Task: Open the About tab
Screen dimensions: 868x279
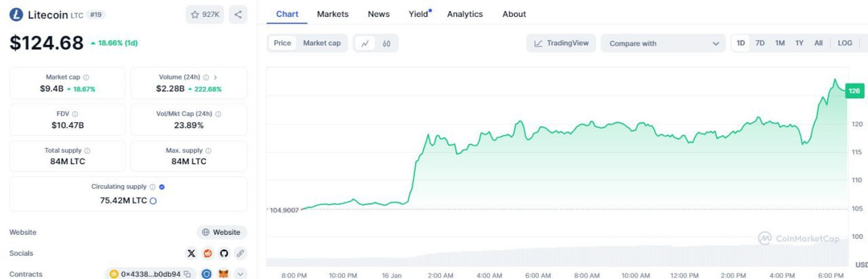Action: [x=514, y=14]
